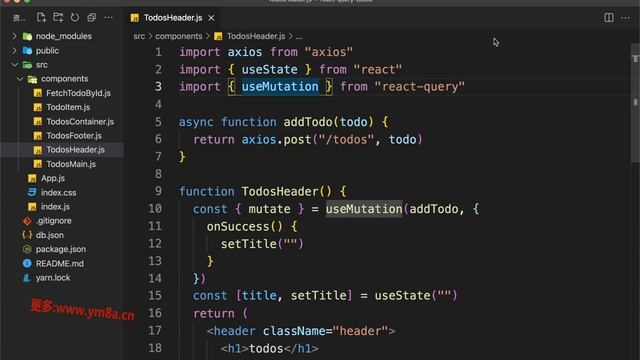Open .gitignore file
The height and width of the screenshot is (360, 640).
pyautogui.click(x=53, y=221)
